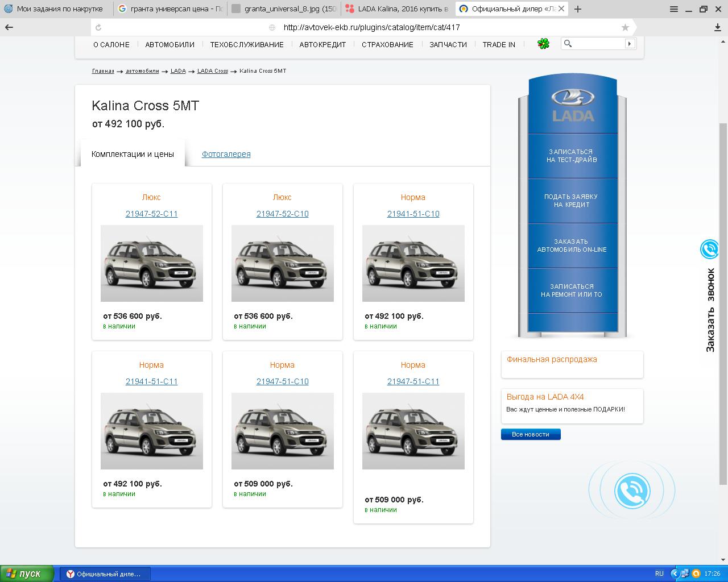
Task: Click the green ICQ flower icon
Action: tap(543, 44)
